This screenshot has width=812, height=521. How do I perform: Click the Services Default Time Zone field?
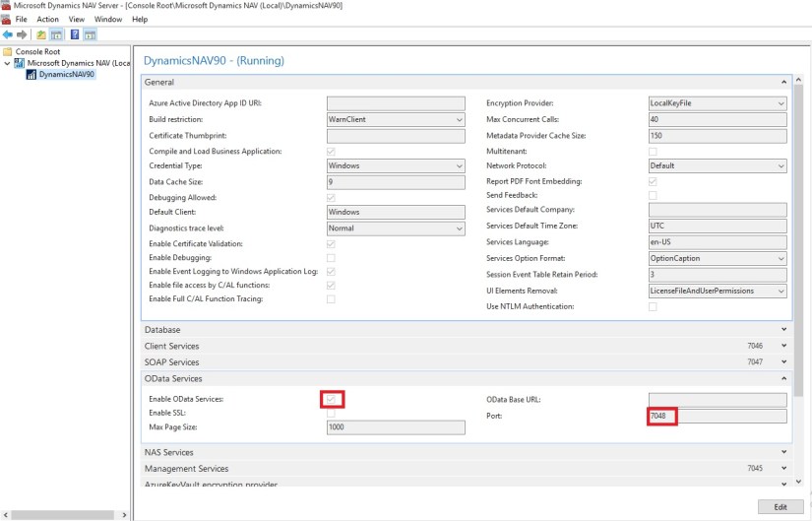pos(718,226)
